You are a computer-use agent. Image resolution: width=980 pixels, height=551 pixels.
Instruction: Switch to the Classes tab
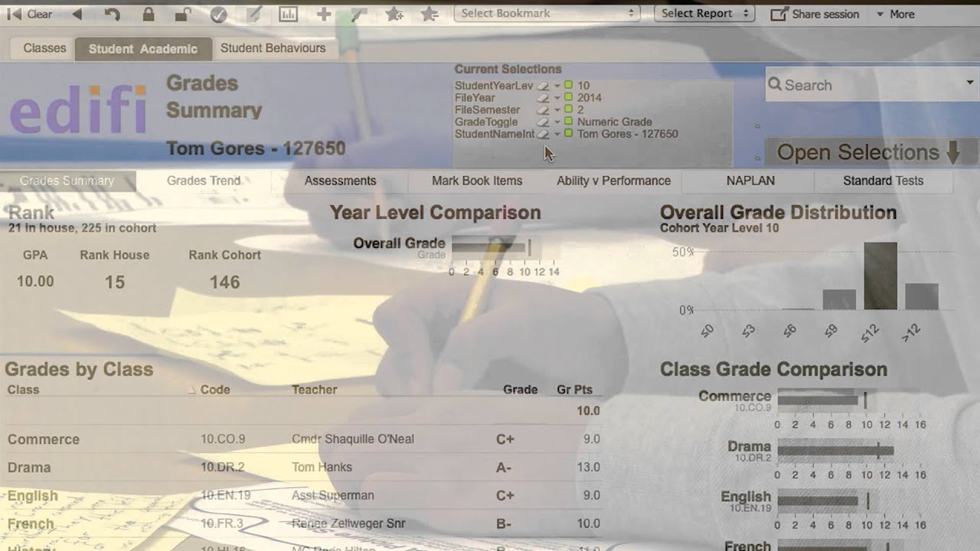click(44, 48)
